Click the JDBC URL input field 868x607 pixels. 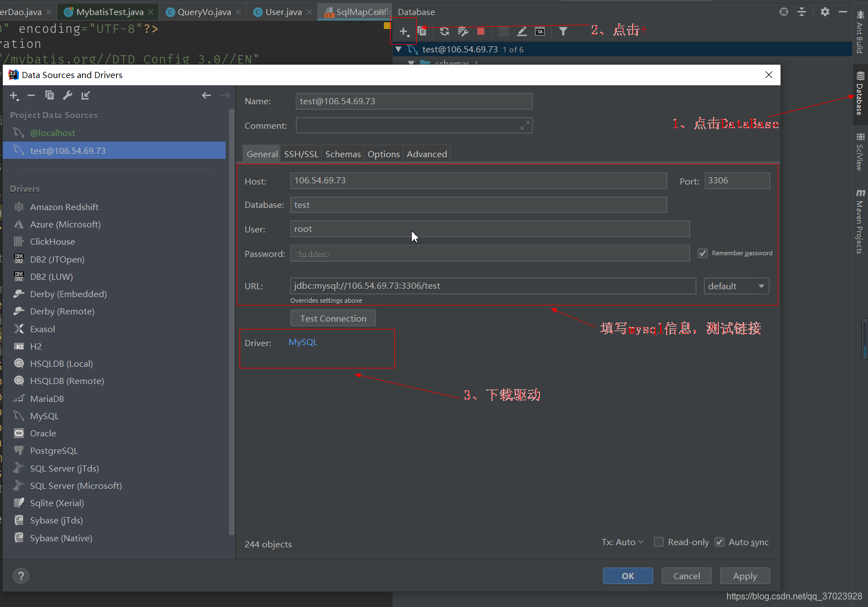tap(493, 286)
